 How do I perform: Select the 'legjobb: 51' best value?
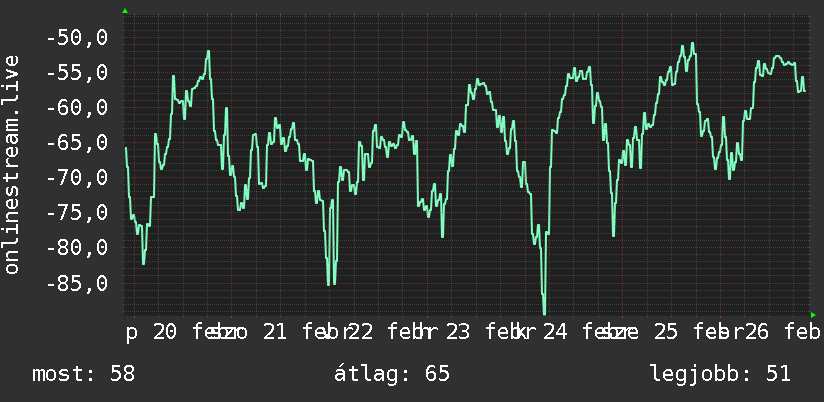click(x=720, y=374)
